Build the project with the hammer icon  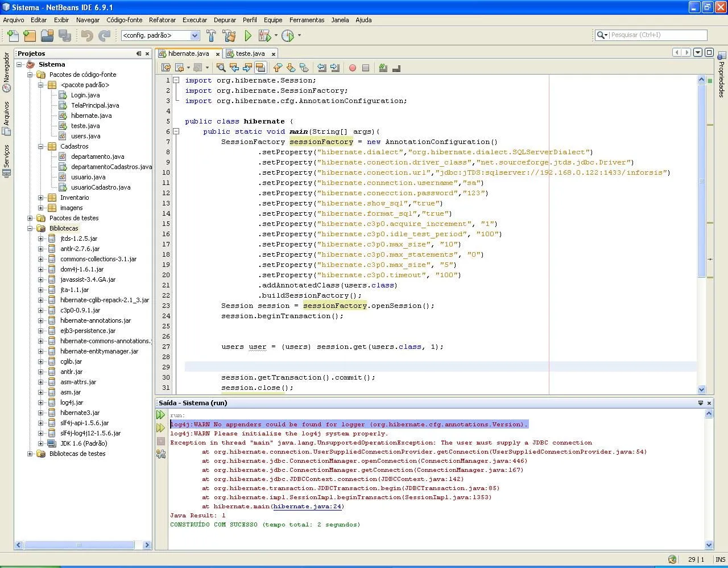[211, 36]
